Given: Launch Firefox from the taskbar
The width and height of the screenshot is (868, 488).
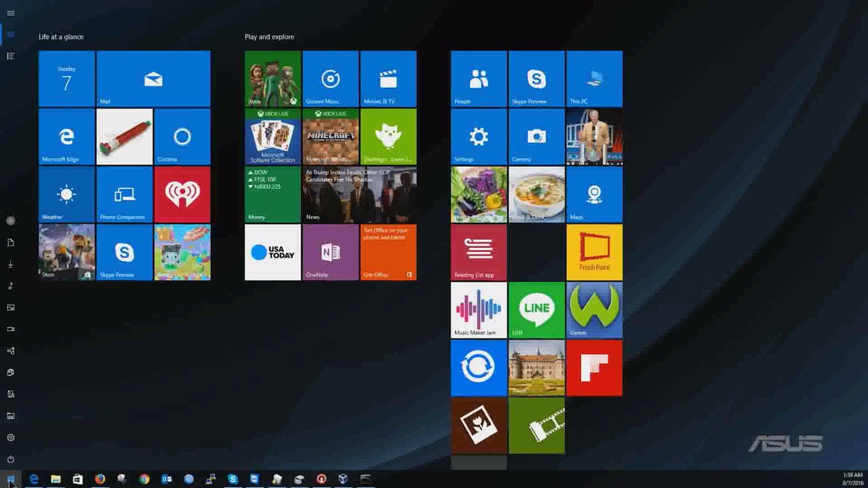Looking at the screenshot, I should [100, 479].
